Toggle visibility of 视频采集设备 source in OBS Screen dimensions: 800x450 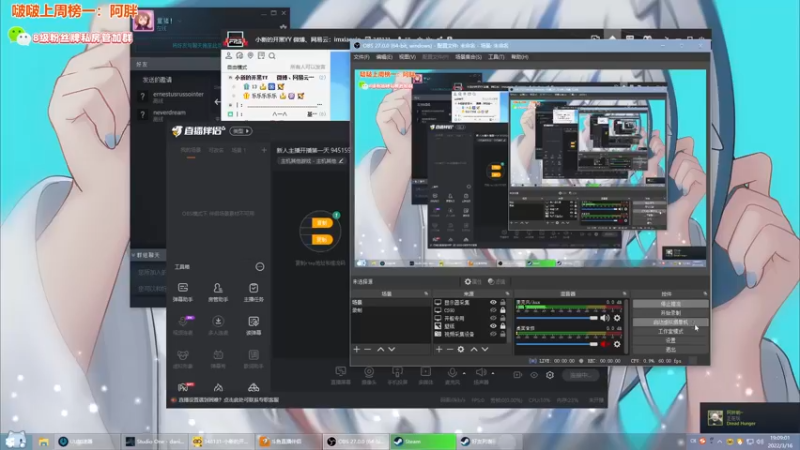pyautogui.click(x=493, y=334)
